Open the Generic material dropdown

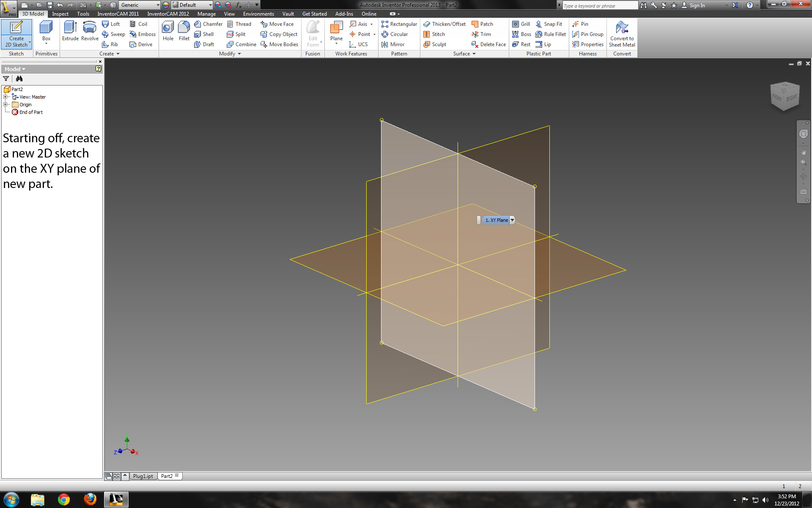click(x=158, y=5)
